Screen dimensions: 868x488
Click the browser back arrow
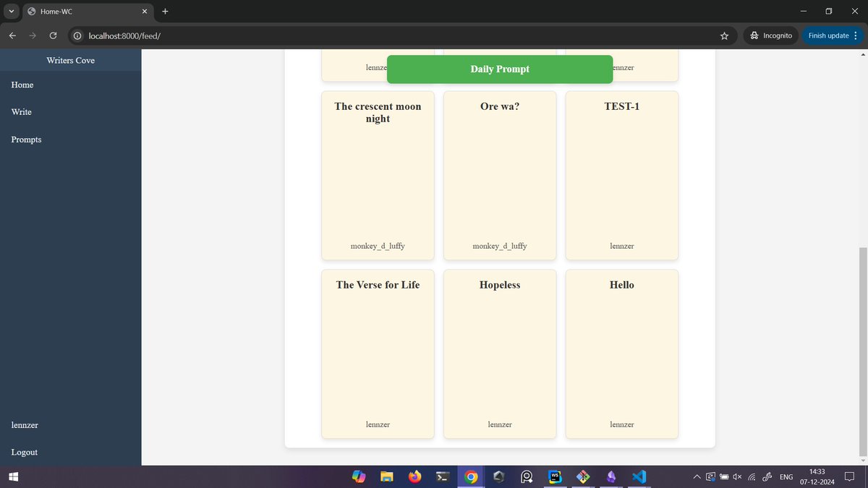tap(12, 35)
